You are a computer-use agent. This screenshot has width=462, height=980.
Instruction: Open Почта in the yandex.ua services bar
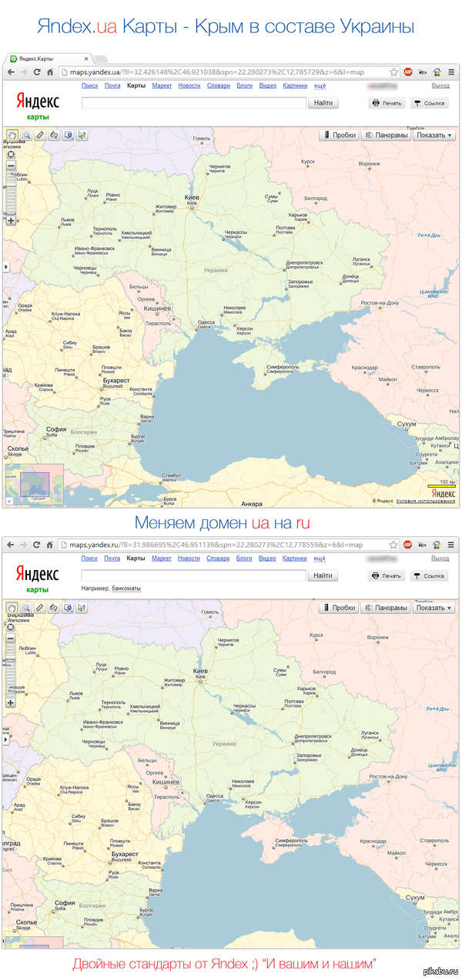(112, 85)
